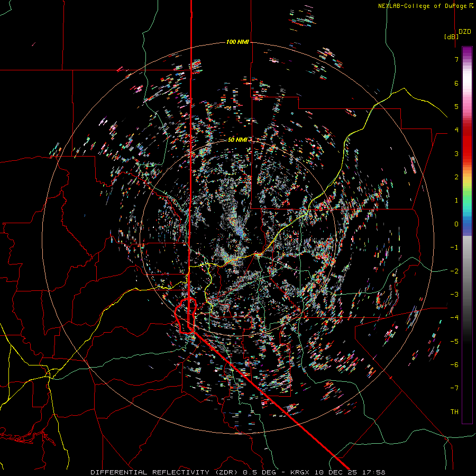Viewport: 476px width, 476px height.
Task: Click the -2 value on color scale
Action: tap(454, 271)
